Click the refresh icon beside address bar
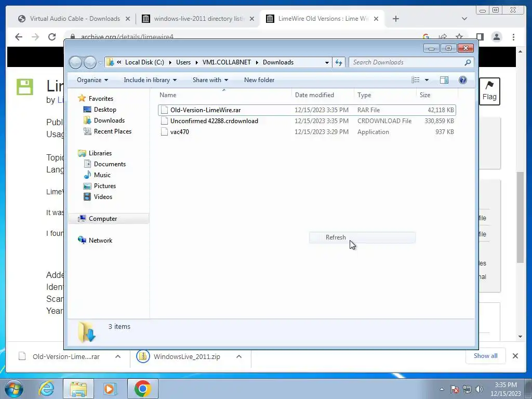 coord(339,62)
